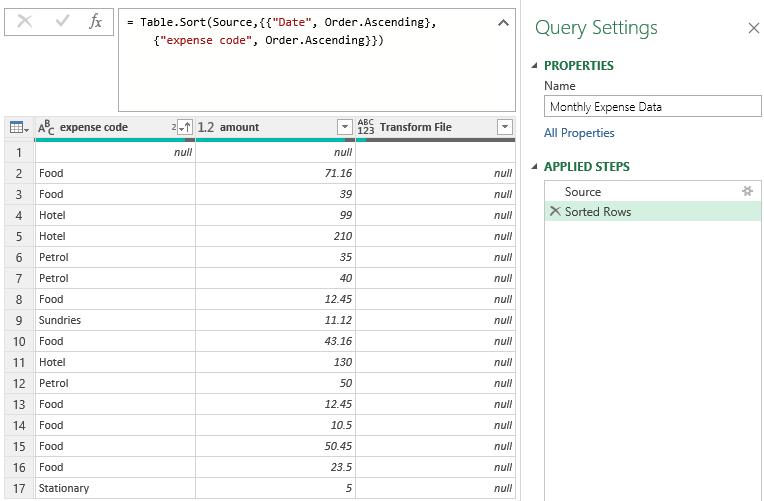Collapse the APPLIED STEPS section
This screenshot has height=501, width=764.
coord(535,166)
